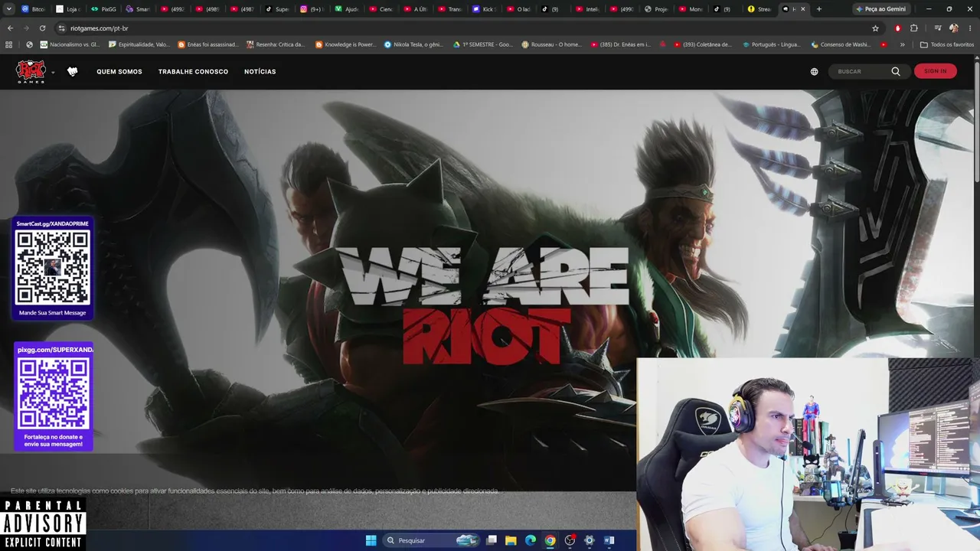980x551 pixels.
Task: Click the Peça ao Gemini button
Action: [x=880, y=9]
